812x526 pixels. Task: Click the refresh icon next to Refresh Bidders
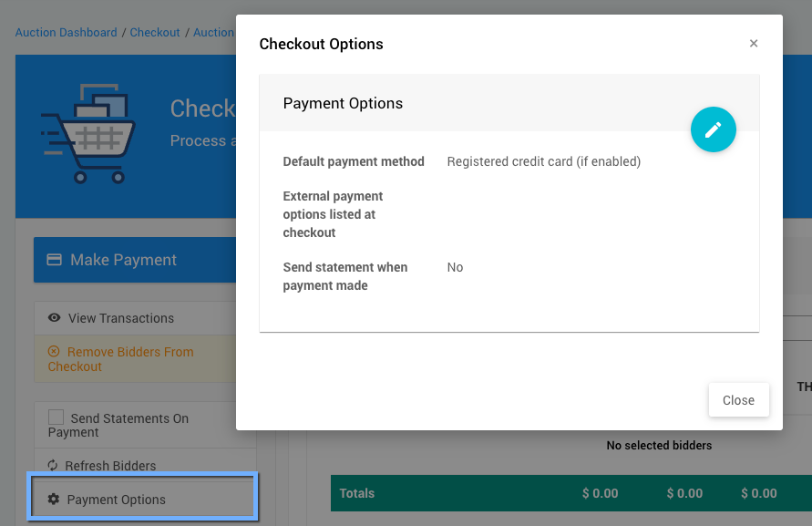(53, 466)
